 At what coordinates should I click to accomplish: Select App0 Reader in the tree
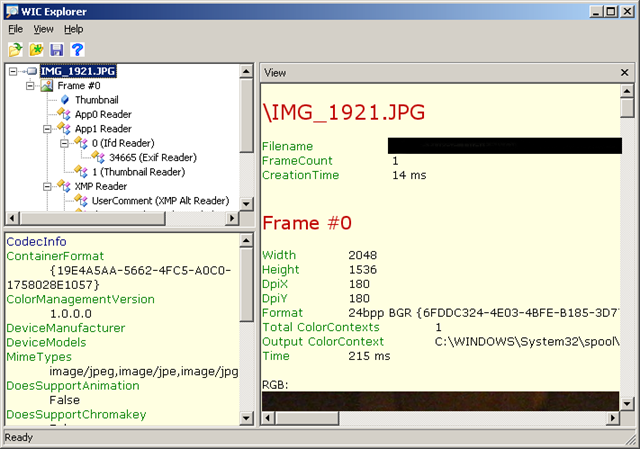click(x=103, y=114)
